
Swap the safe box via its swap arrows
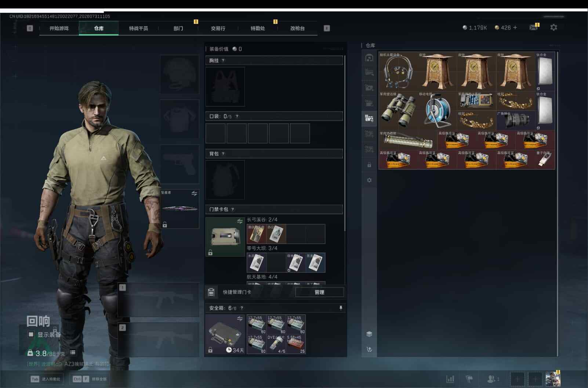[x=240, y=319]
